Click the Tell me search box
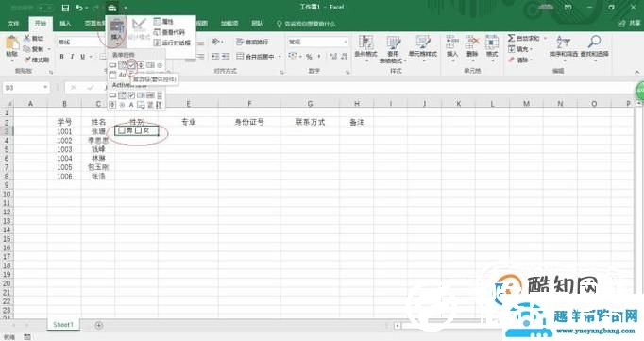Image resolution: width=644 pixels, height=341 pixels. (x=306, y=24)
